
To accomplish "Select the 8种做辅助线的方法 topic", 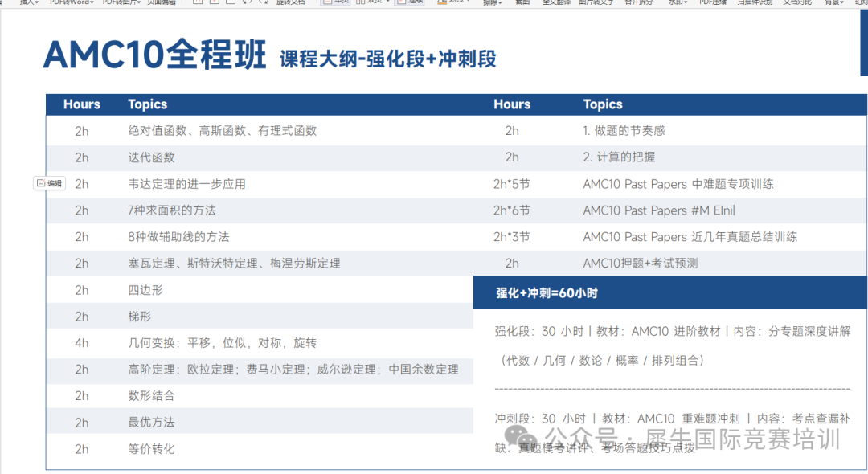I will pos(178,237).
